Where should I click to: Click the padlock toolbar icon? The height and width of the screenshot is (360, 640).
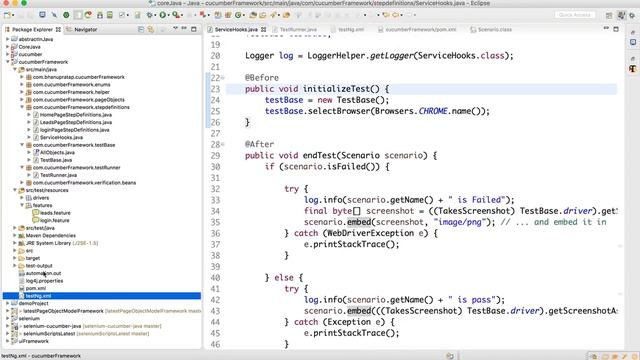(100, 15)
